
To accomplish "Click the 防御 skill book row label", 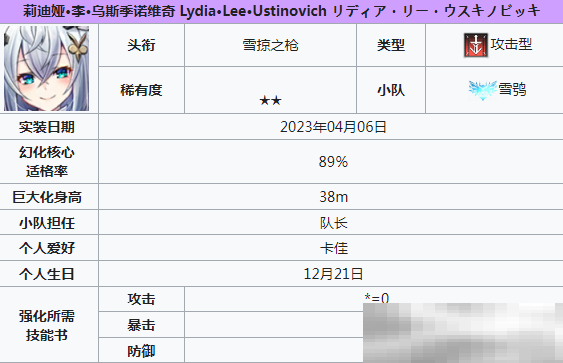I will [141, 351].
